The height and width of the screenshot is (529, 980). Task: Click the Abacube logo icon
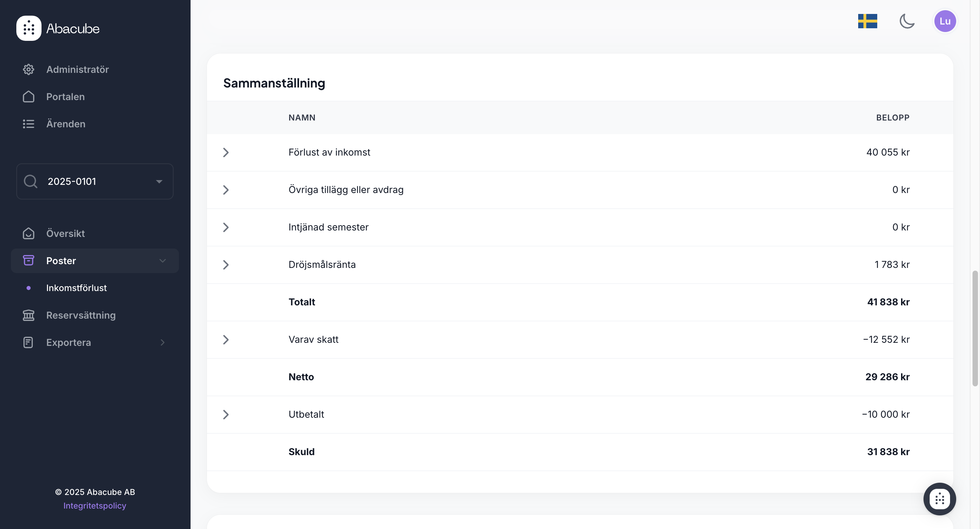pos(29,28)
